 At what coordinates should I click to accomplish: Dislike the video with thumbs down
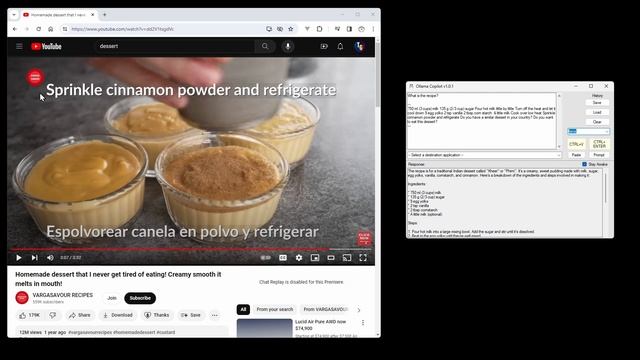coord(53,315)
